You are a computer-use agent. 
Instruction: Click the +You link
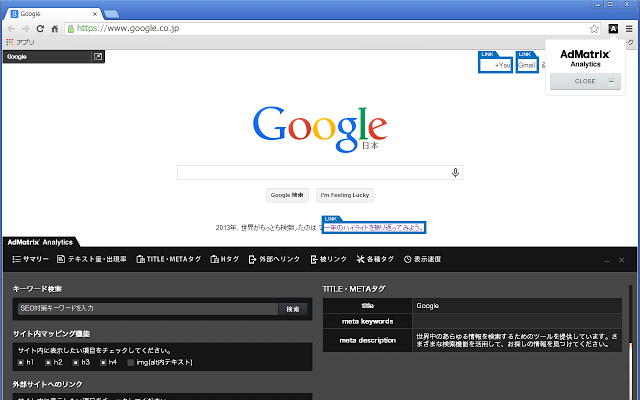pyautogui.click(x=496, y=65)
